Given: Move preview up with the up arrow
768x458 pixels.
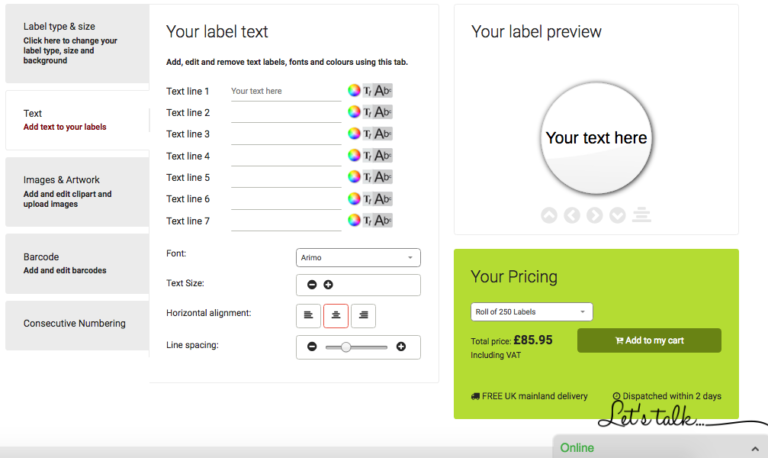Looking at the screenshot, I should [x=549, y=215].
